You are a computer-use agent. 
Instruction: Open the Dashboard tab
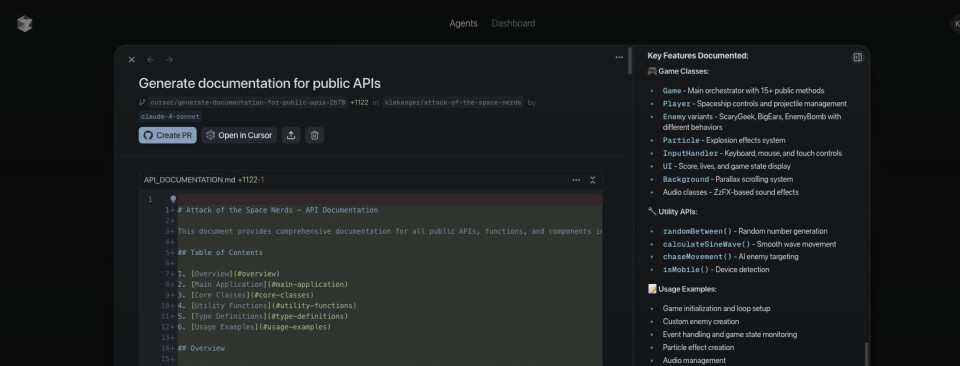click(x=513, y=23)
